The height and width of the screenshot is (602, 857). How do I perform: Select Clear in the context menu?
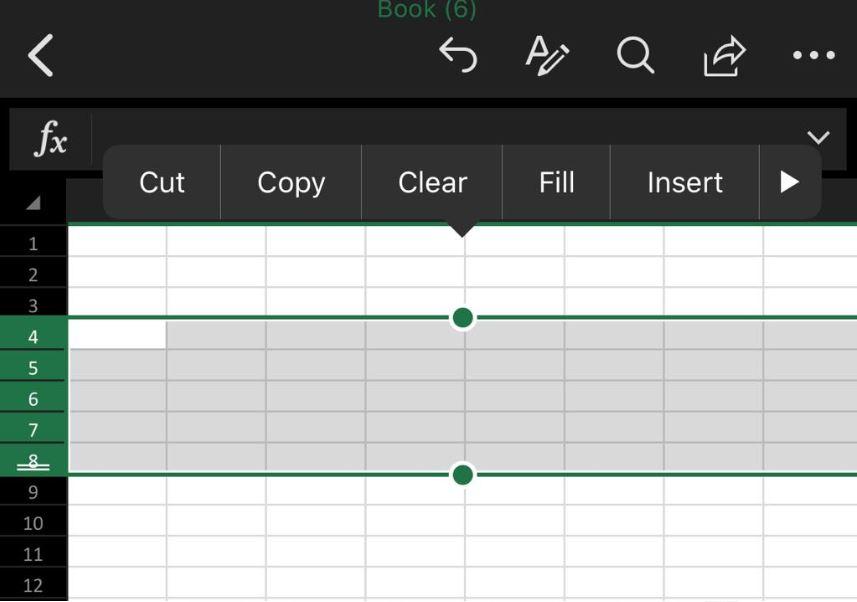(x=432, y=182)
